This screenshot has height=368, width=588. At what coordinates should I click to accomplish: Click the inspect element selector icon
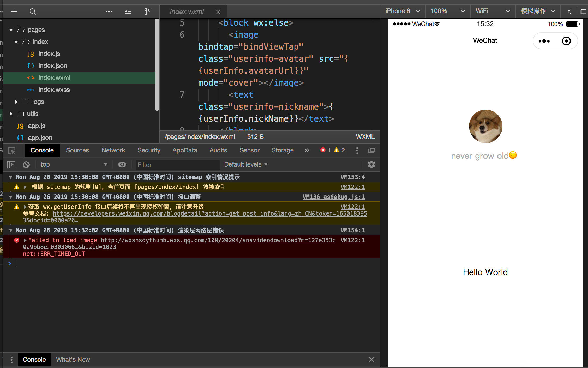tap(12, 151)
